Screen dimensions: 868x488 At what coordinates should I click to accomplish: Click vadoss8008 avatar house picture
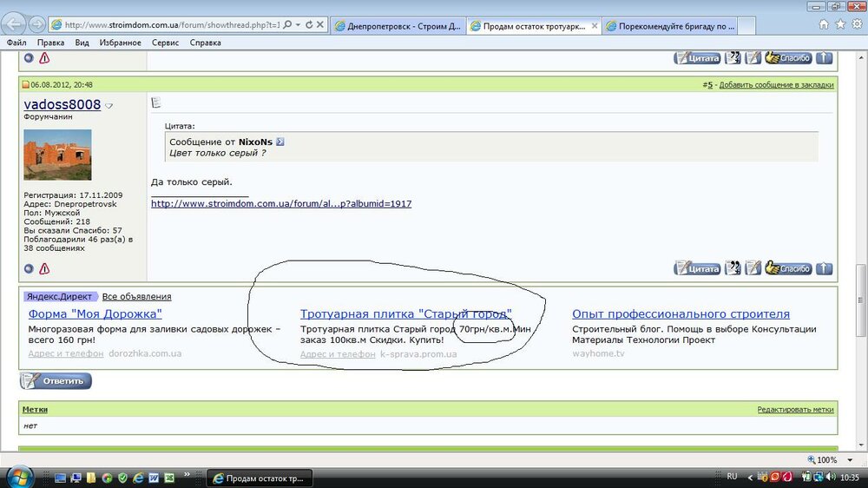[x=57, y=155]
